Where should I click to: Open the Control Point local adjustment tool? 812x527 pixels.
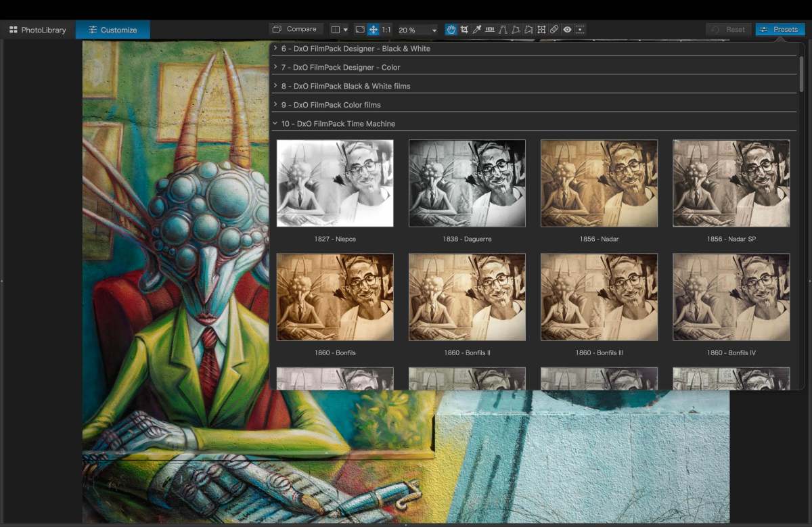[541, 29]
